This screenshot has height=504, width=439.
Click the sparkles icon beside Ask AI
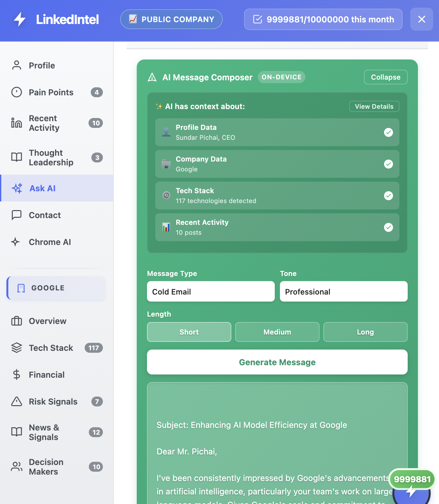pos(17,188)
